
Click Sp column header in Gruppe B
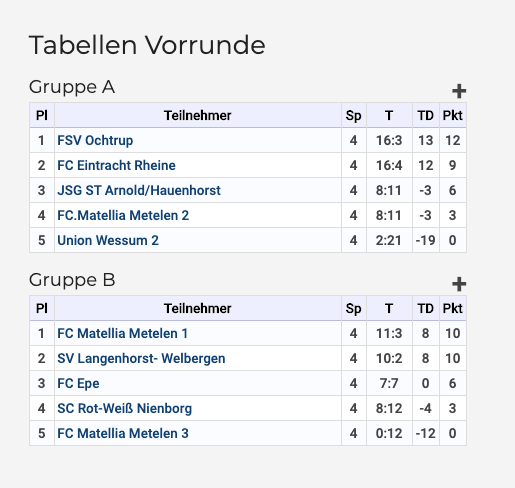354,309
